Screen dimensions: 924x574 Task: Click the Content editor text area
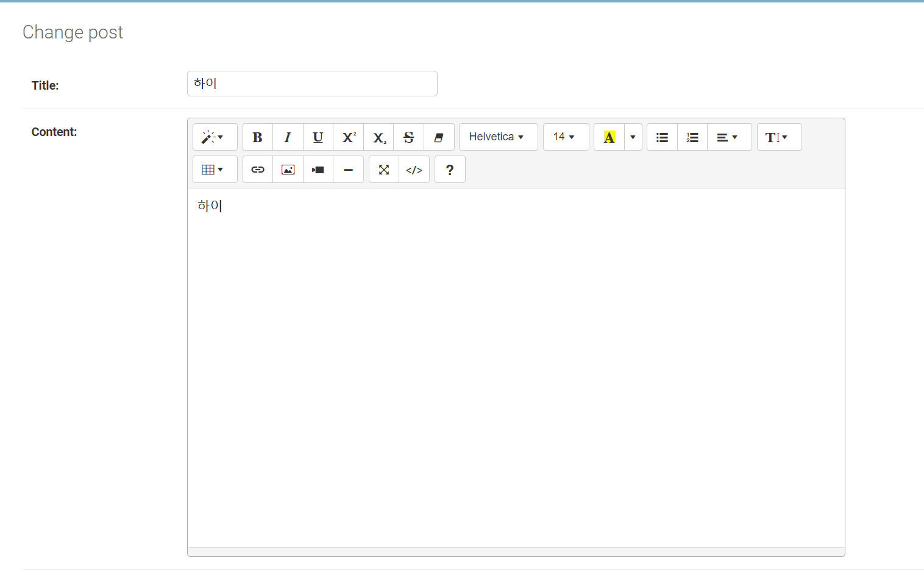pyautogui.click(x=516, y=368)
